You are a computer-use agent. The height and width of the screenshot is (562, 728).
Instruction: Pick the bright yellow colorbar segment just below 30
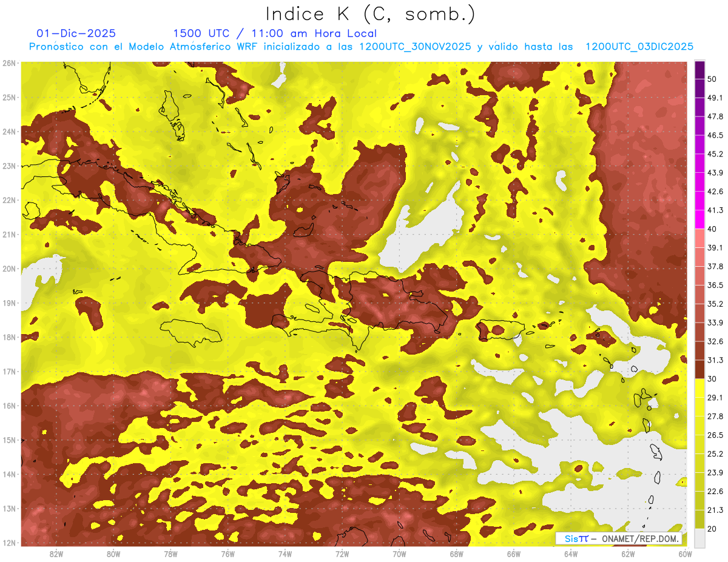(699, 388)
